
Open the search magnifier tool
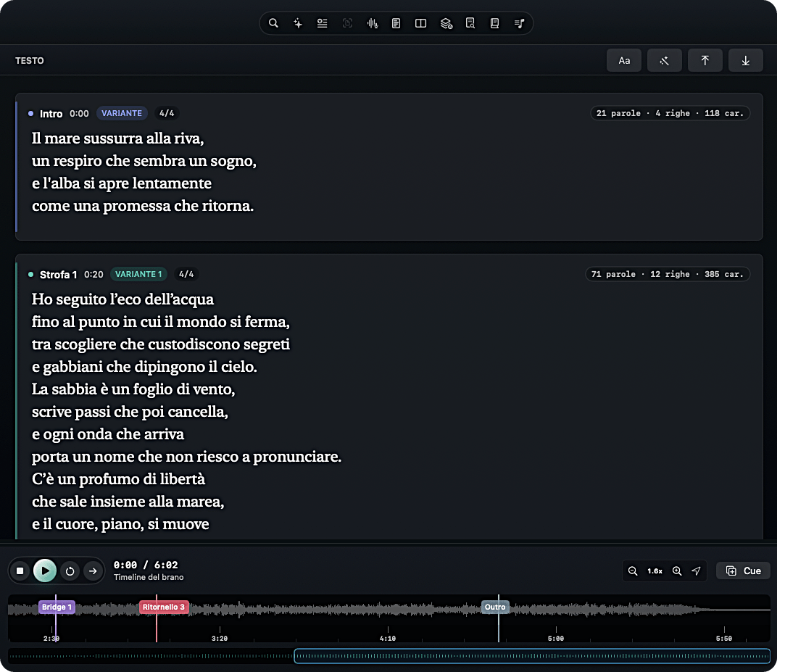pos(273,23)
